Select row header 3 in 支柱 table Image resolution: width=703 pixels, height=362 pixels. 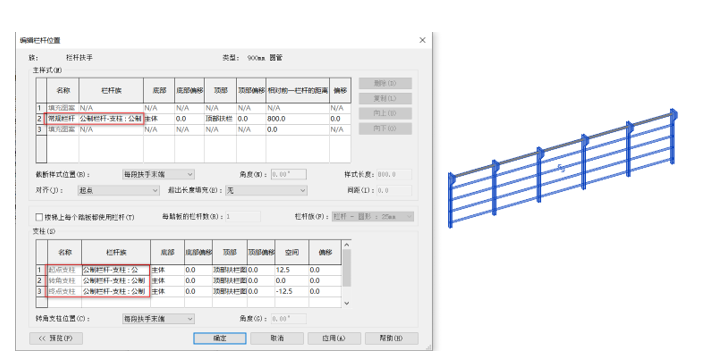pos(41,292)
